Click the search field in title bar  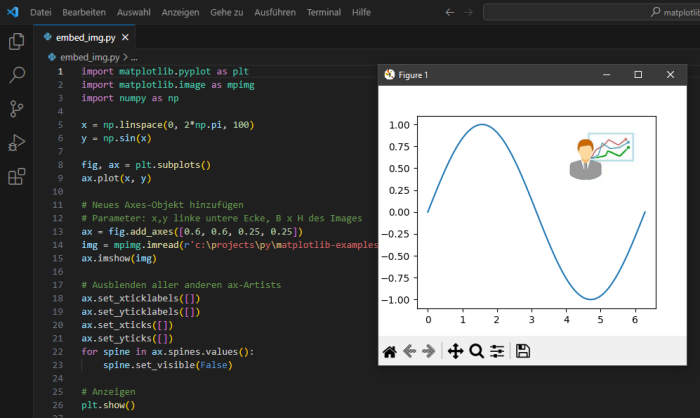(x=590, y=12)
